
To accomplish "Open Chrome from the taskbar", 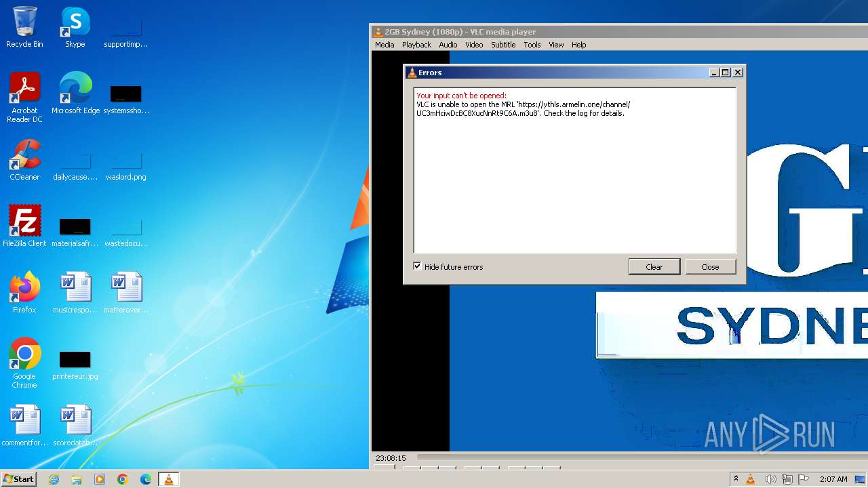I will click(123, 479).
